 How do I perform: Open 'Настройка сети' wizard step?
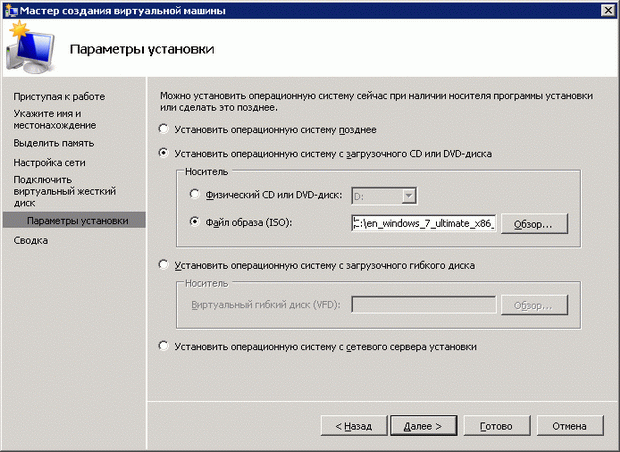[x=51, y=162]
